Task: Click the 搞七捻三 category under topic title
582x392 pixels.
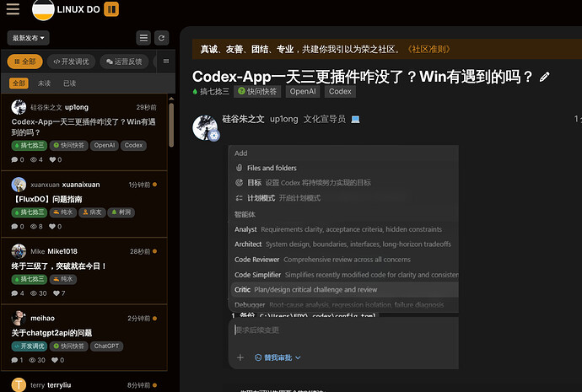Action: pos(211,92)
